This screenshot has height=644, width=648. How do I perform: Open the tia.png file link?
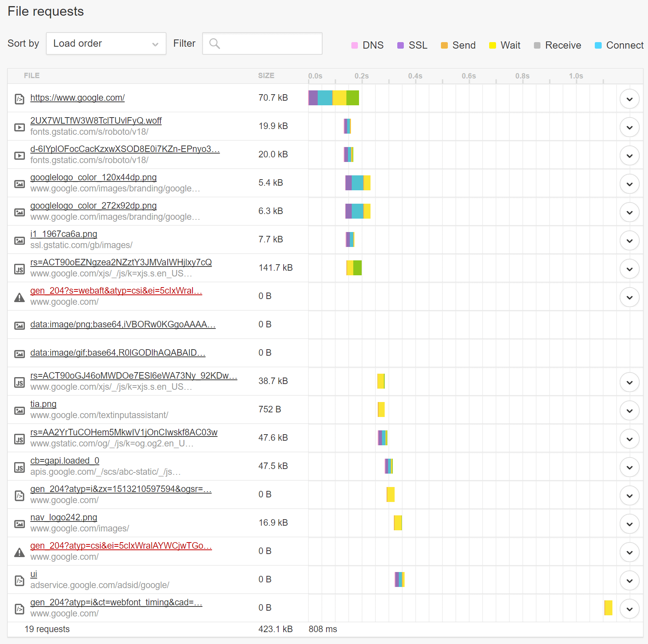43,404
